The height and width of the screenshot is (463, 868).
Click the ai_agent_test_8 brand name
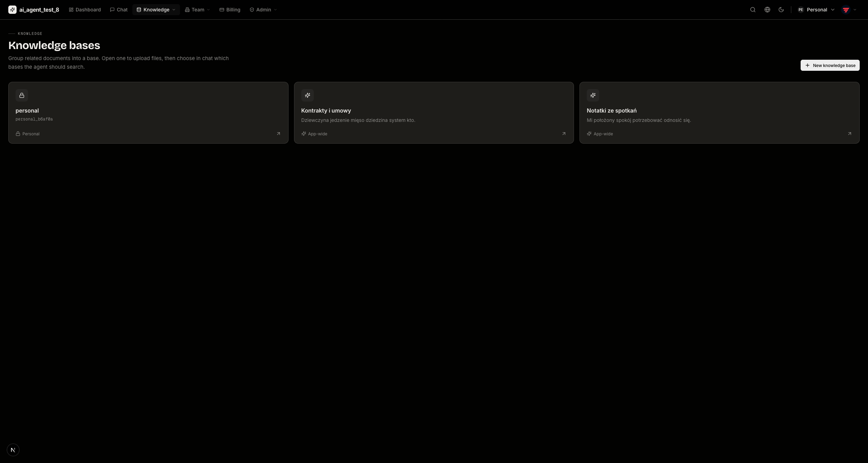pos(39,10)
